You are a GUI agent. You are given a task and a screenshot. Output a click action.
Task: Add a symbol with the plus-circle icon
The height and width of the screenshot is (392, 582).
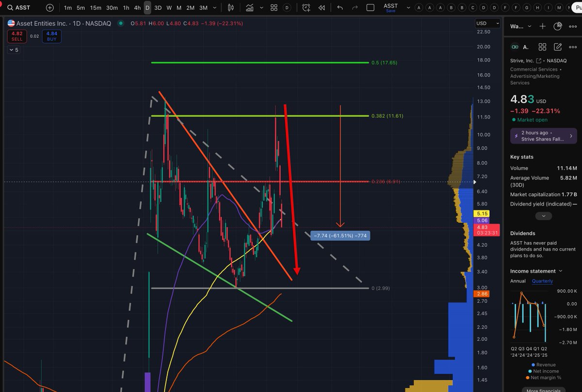click(50, 8)
